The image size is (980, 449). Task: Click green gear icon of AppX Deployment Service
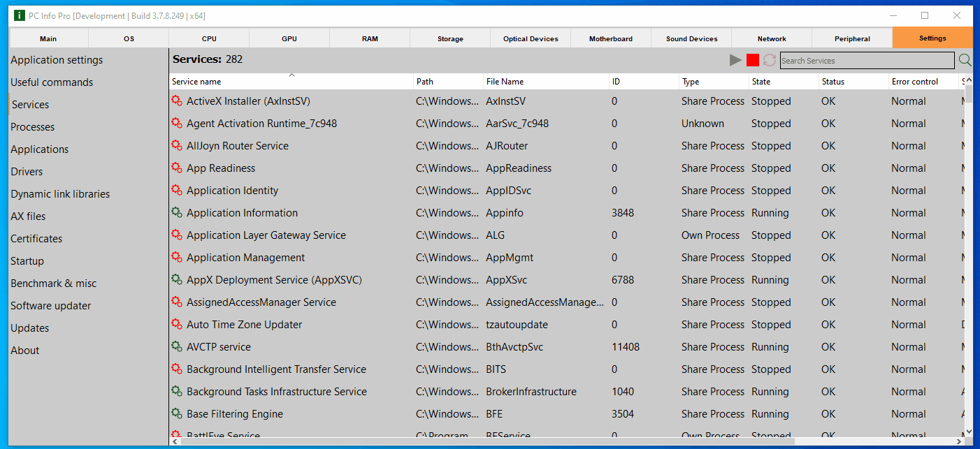click(177, 280)
